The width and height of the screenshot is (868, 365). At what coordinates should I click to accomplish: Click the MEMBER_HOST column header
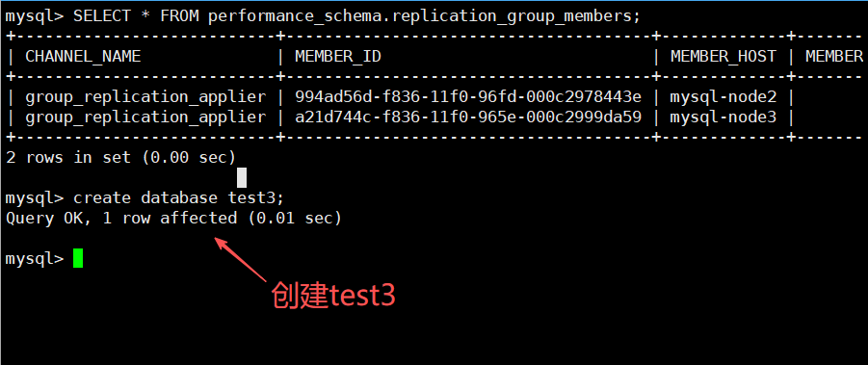coord(723,56)
